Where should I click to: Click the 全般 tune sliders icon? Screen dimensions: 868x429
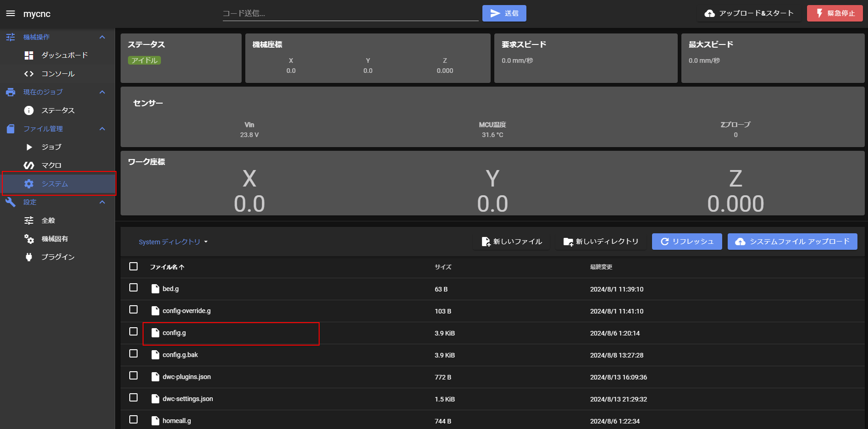[x=29, y=220]
